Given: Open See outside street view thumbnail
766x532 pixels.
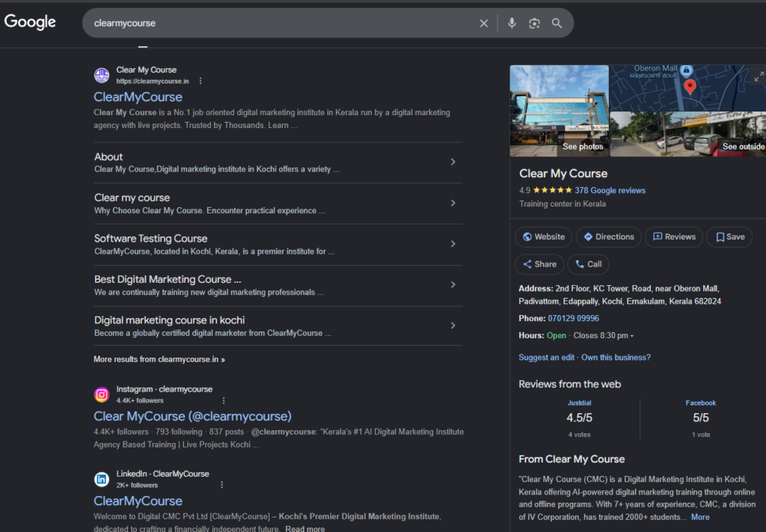Looking at the screenshot, I should tap(688, 135).
